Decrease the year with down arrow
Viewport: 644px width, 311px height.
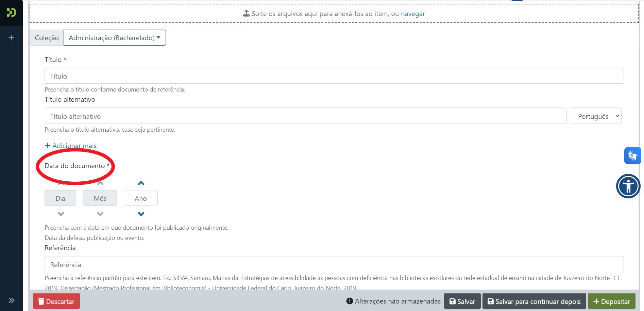(141, 214)
